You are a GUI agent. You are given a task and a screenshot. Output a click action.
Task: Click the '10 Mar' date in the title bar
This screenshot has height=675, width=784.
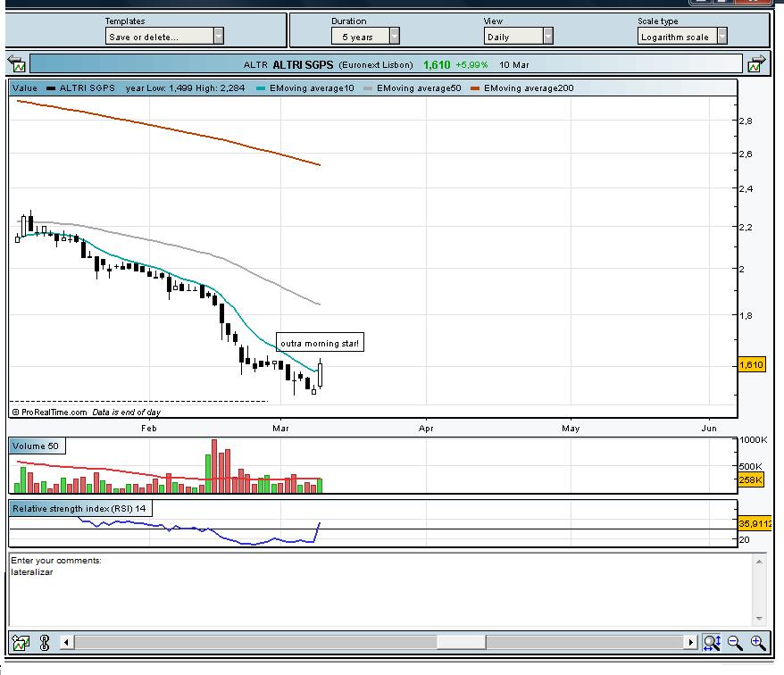514,64
